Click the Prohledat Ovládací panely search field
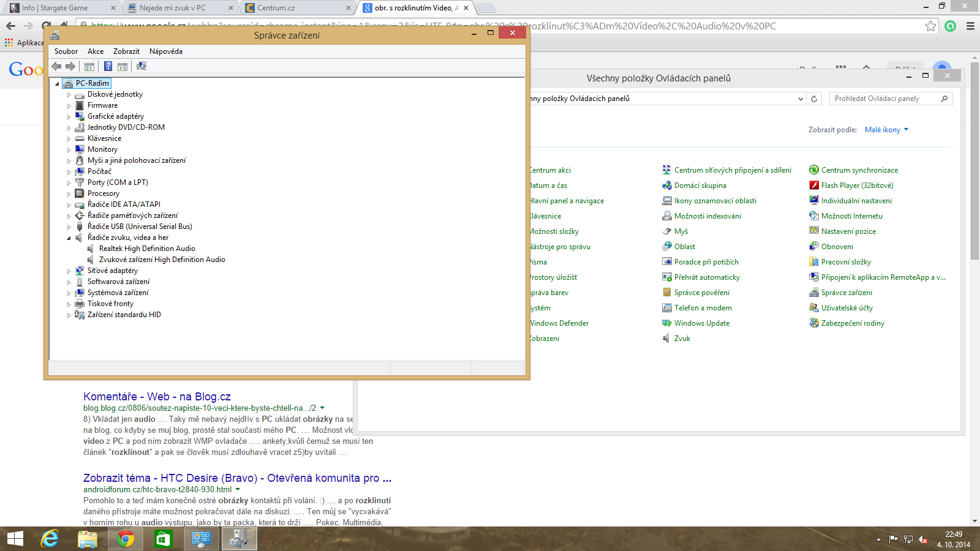Screen dimensions: 980x551 pos(885,99)
